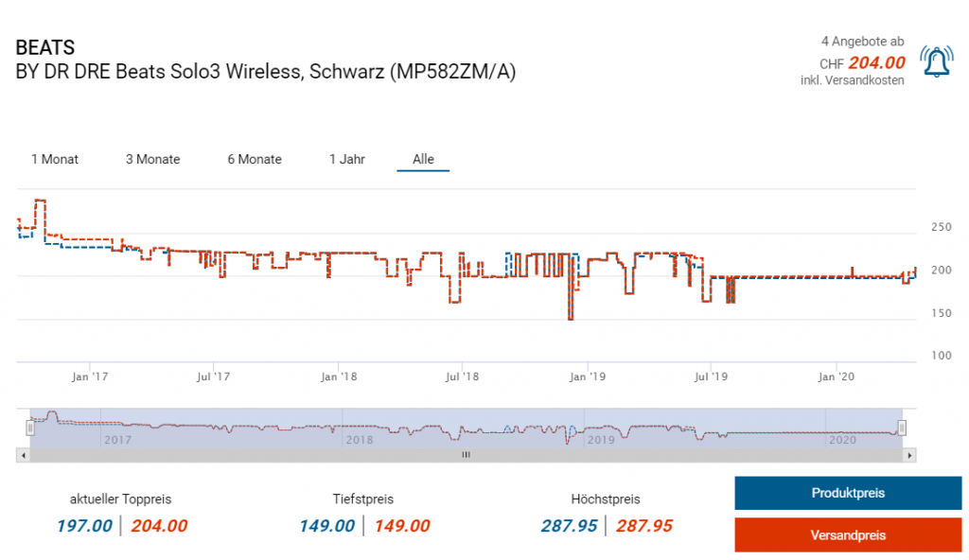The height and width of the screenshot is (560, 969).
Task: Click the right range handle in navigator
Action: point(902,428)
